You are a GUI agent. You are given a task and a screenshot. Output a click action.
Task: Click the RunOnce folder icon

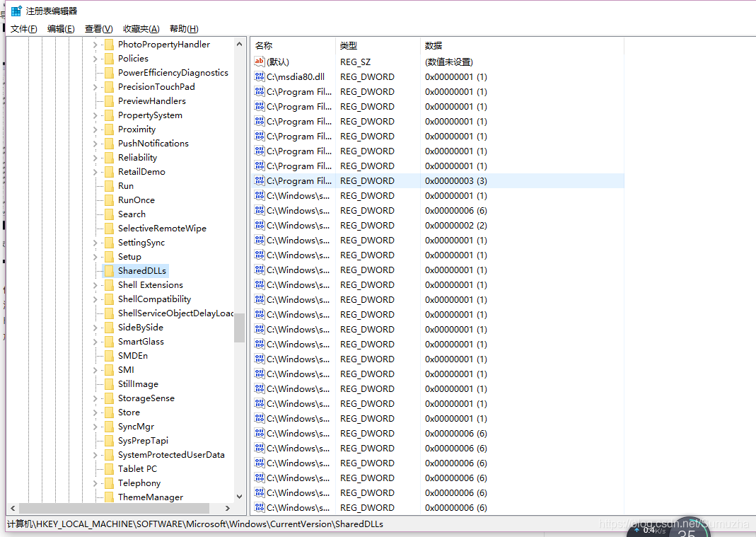pyautogui.click(x=110, y=200)
